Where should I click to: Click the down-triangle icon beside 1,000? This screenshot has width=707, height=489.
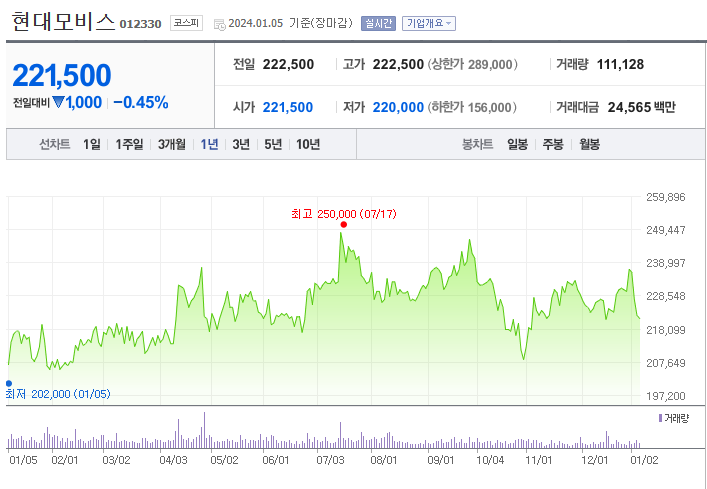pos(58,102)
